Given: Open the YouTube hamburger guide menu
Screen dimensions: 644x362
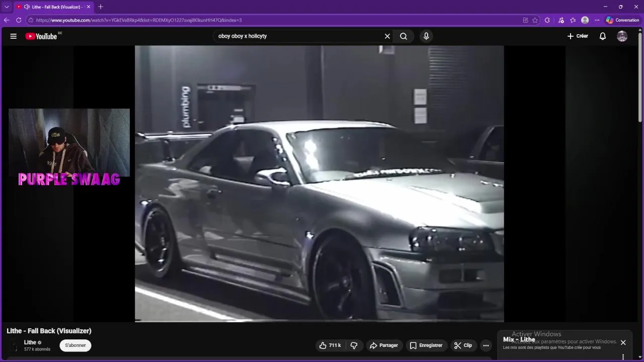Looking at the screenshot, I should click(x=14, y=36).
